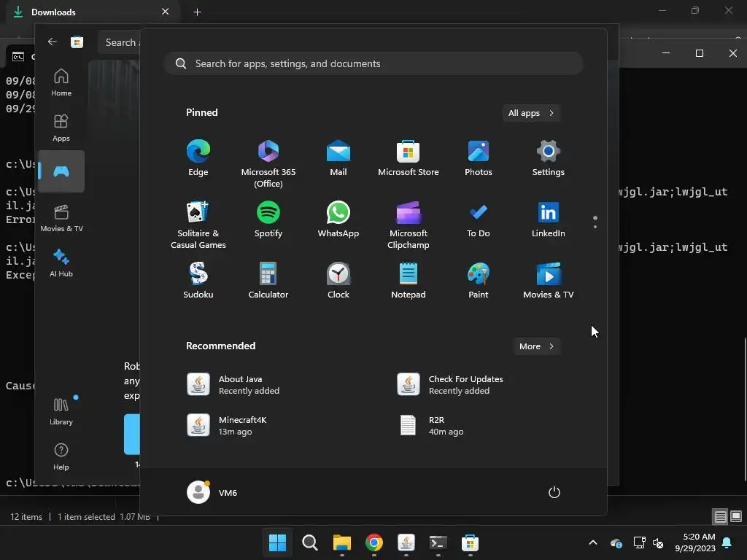The image size is (747, 560).
Task: Switch to Google Chrome on taskbar
Action: coord(374,542)
